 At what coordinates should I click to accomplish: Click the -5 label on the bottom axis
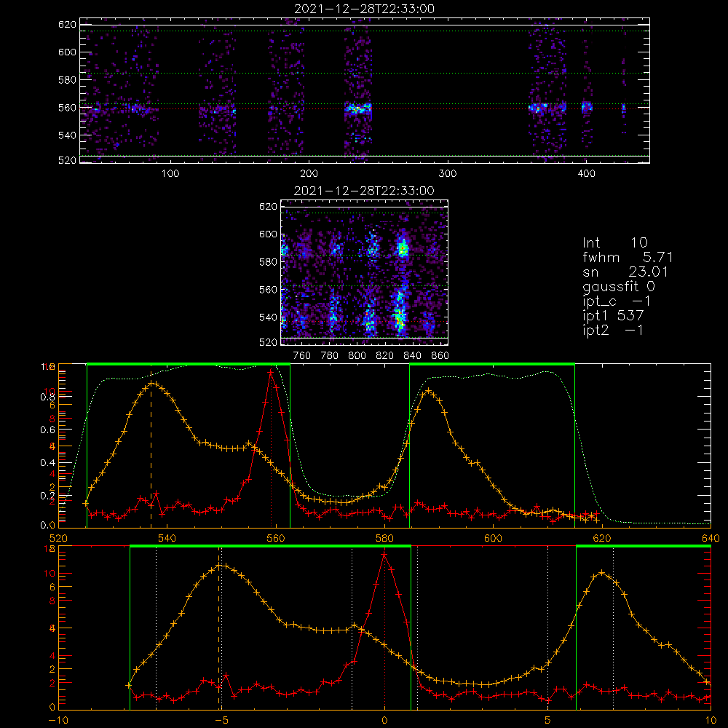(221, 721)
